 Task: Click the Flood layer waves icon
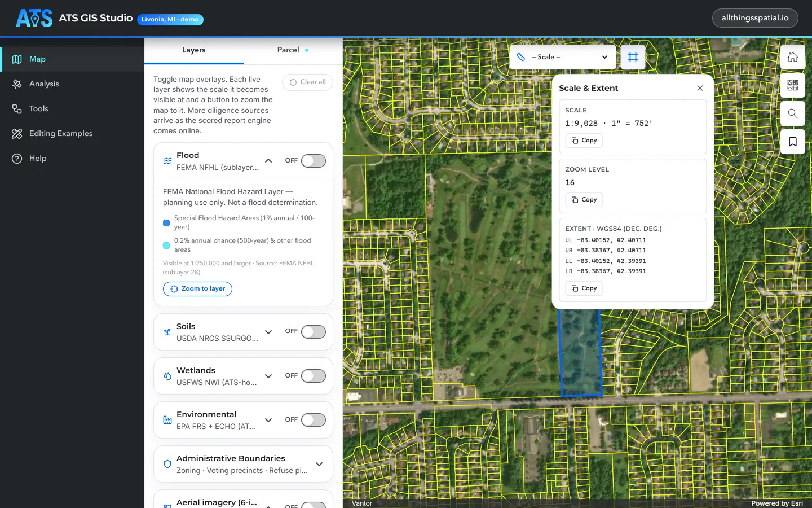167,161
